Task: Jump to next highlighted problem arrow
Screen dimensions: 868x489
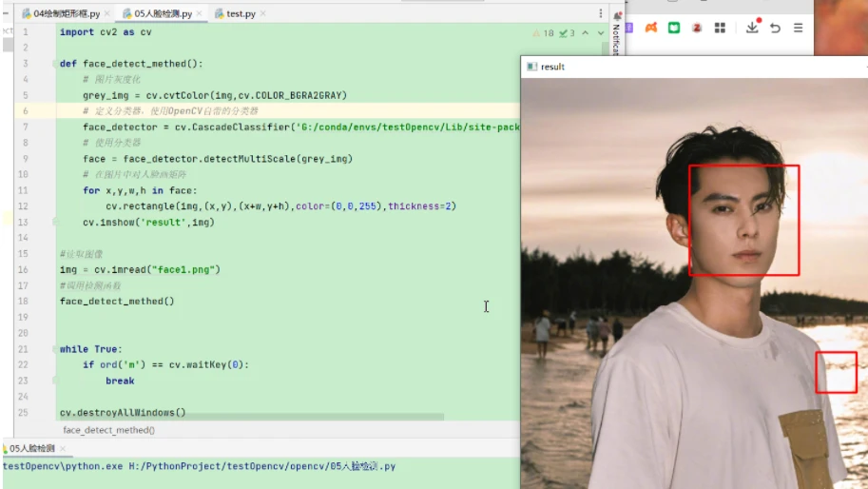Action: pos(601,33)
